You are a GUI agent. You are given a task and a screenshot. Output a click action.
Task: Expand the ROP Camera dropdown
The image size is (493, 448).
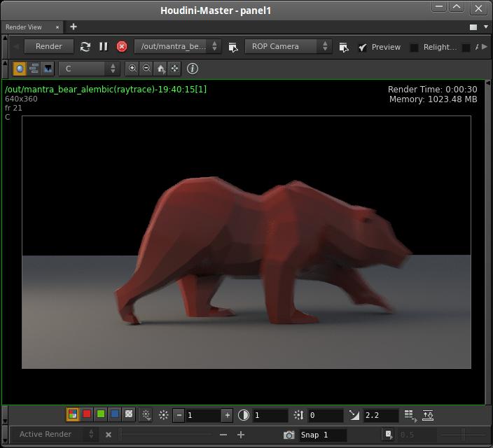click(x=288, y=46)
